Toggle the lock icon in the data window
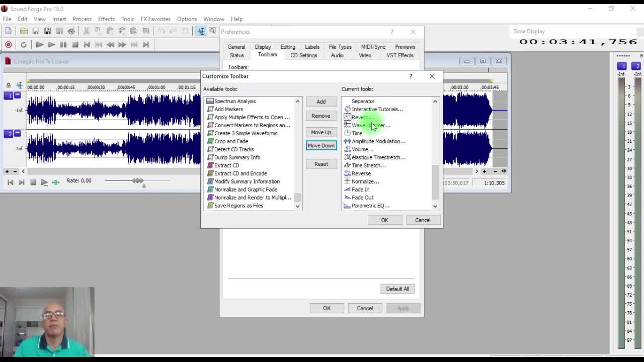 pos(9,85)
